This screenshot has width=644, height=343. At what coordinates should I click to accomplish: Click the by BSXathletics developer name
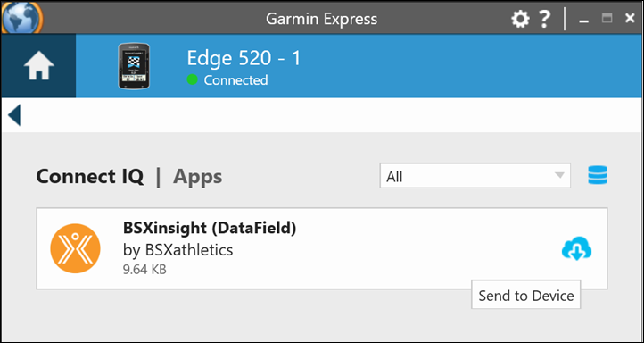click(178, 249)
